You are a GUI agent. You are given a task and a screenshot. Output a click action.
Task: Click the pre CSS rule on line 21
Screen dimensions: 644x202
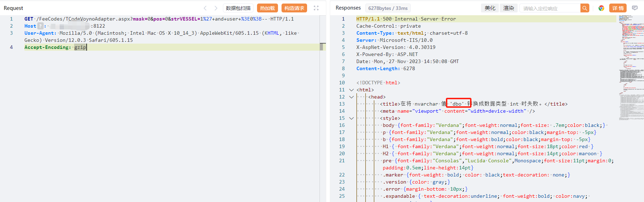(498, 164)
